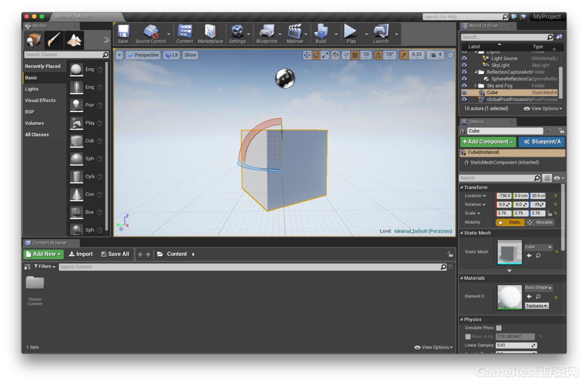Click the Import button in the Content Browser
Screen dimensions: 588x384
tap(81, 254)
